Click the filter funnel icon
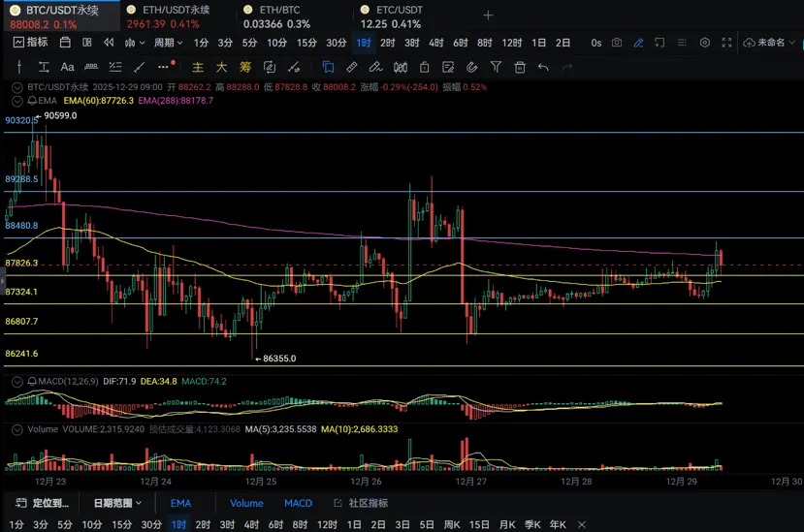This screenshot has height=532, width=804. click(496, 67)
